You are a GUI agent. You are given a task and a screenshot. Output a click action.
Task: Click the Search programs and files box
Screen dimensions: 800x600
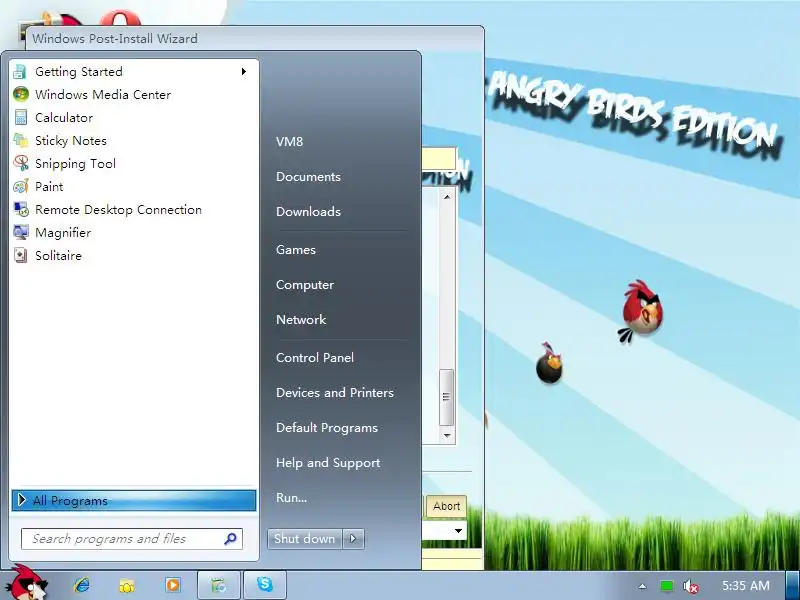(x=132, y=539)
